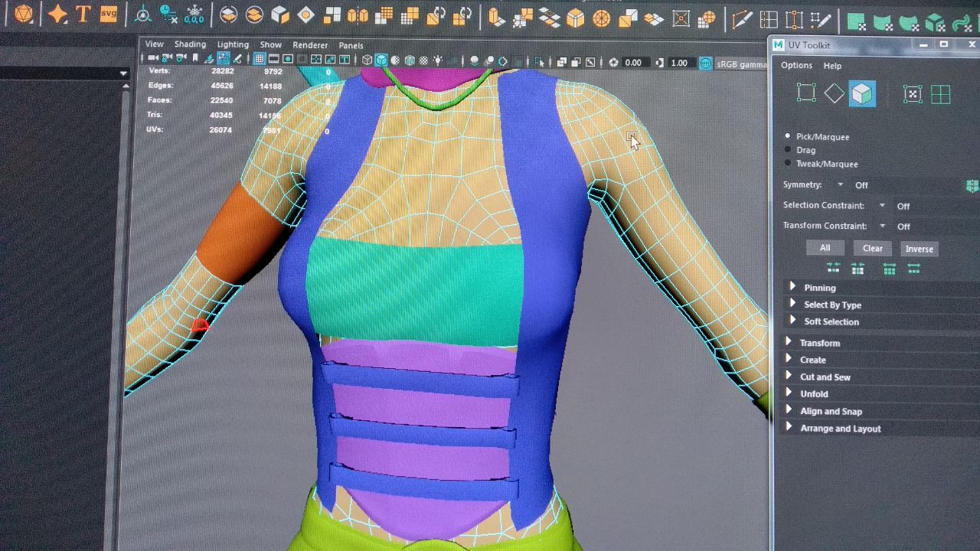Toggle the Resolution Gate icon in panel toolbar
This screenshot has height=551, width=980.
pos(289,60)
